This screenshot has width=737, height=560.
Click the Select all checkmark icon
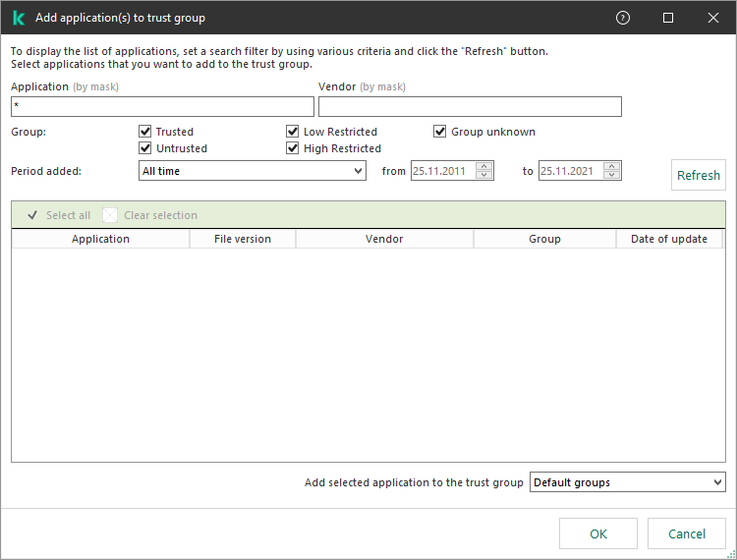(x=32, y=215)
